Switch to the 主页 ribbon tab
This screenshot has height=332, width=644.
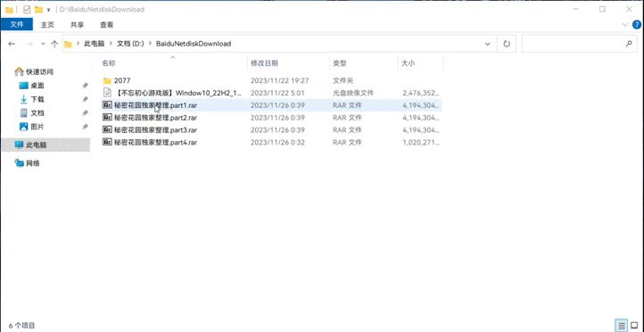coord(47,25)
